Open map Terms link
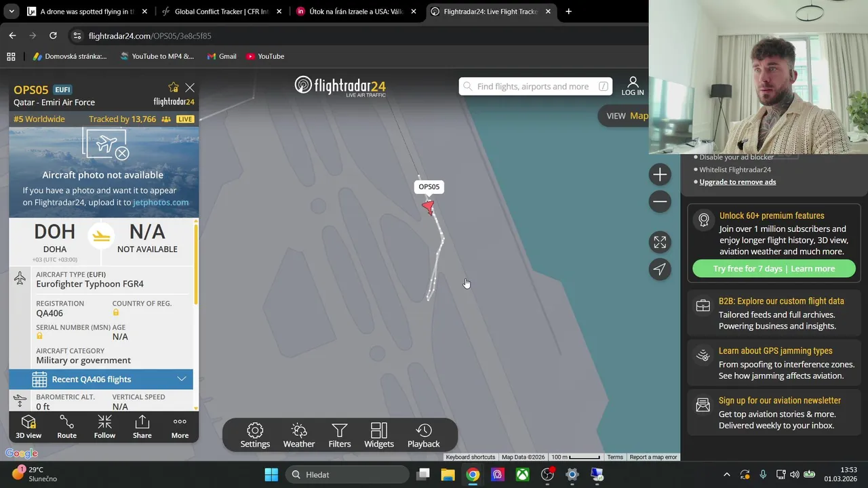Viewport: 868px width, 488px height. pos(615,457)
